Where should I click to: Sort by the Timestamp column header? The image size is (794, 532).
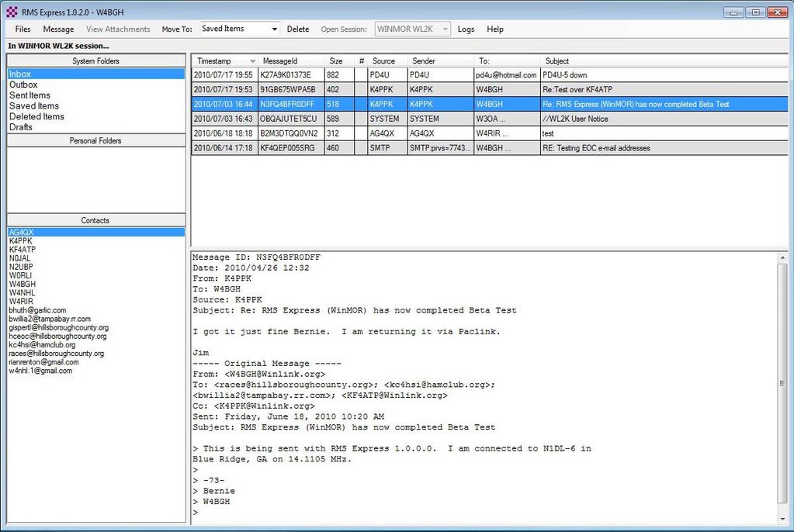click(x=225, y=60)
